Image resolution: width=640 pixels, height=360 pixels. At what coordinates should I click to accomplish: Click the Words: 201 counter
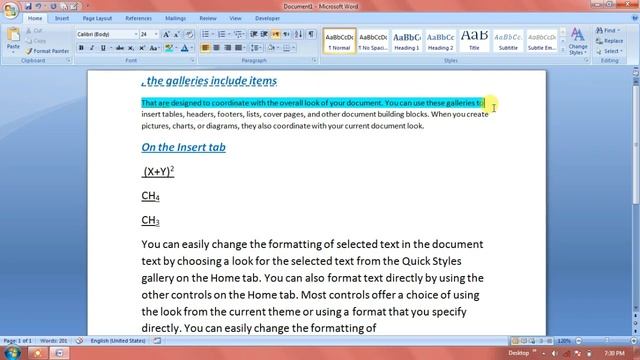pyautogui.click(x=53, y=341)
